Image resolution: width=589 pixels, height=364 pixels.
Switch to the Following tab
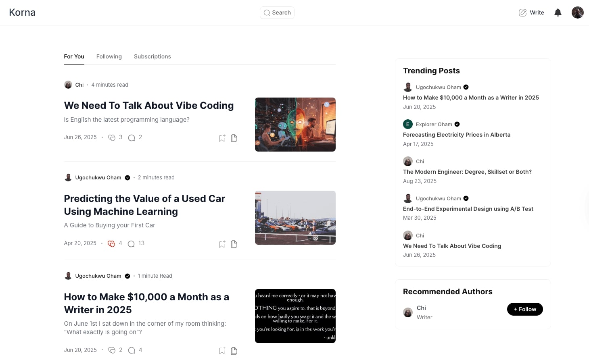pos(109,56)
